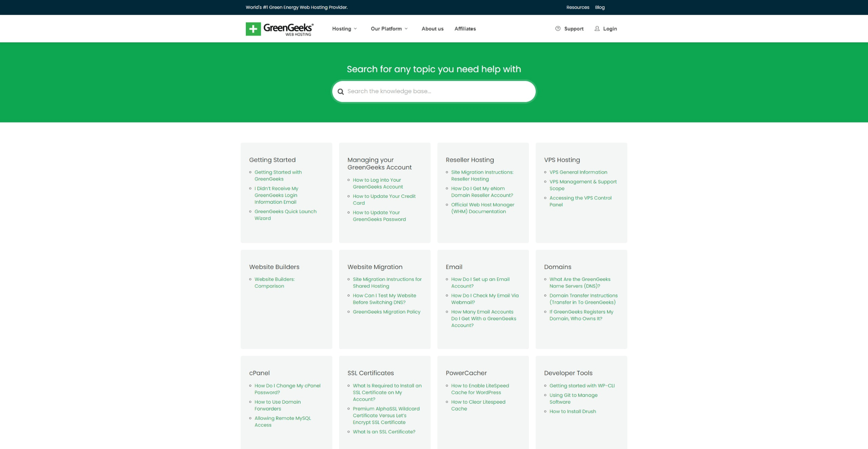Open Official Web Host Manager Documentation

pyautogui.click(x=483, y=208)
